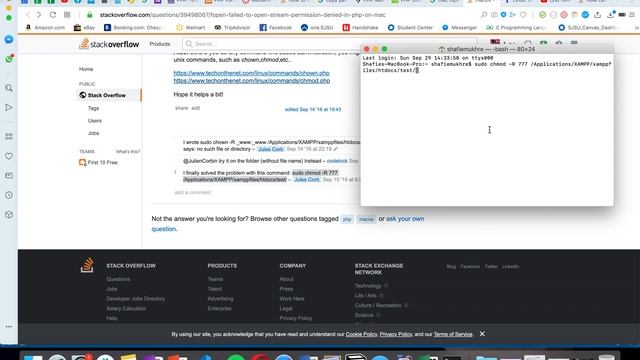This screenshot has height=360, width=640.
Task: Open the Messenger bookmark
Action: point(460,27)
